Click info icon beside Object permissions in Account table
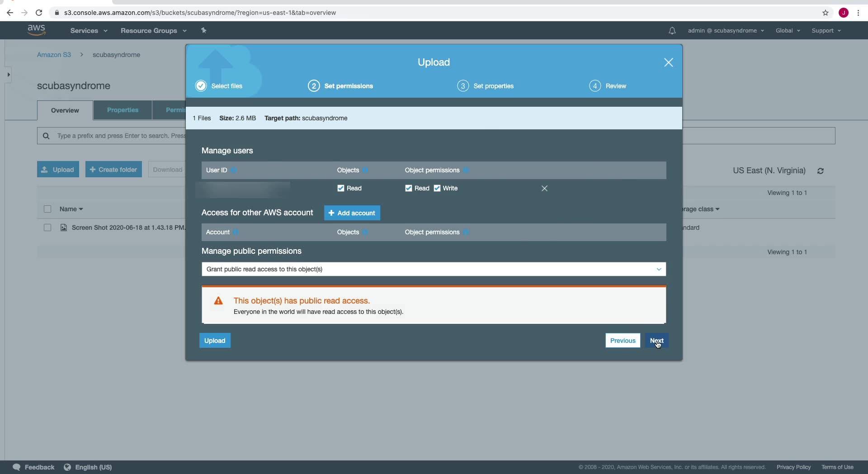Image resolution: width=868 pixels, height=474 pixels. pyautogui.click(x=466, y=232)
